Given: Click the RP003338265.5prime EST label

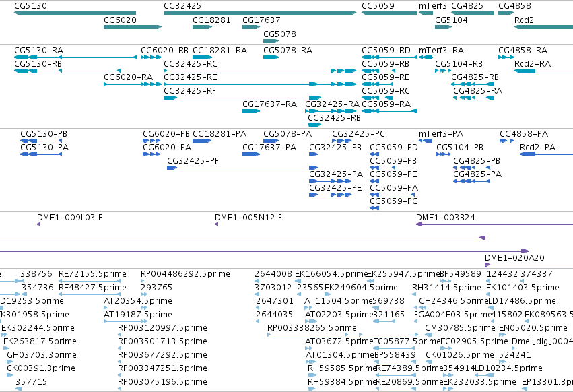Looking at the screenshot, I should (312, 327).
